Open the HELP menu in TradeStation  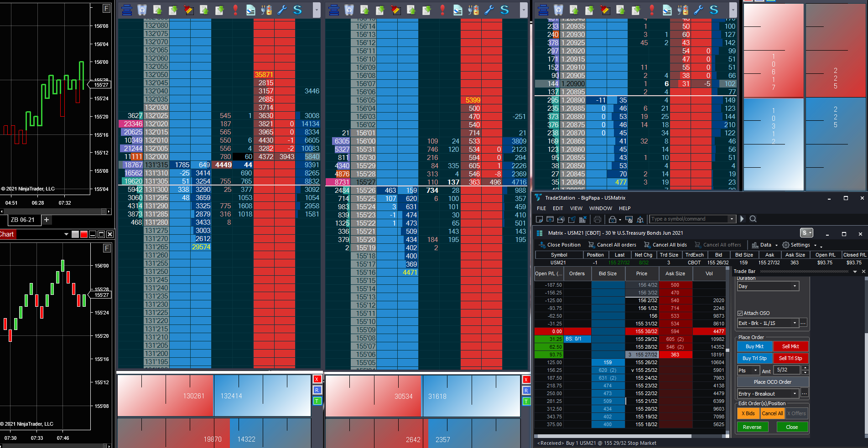tap(625, 208)
